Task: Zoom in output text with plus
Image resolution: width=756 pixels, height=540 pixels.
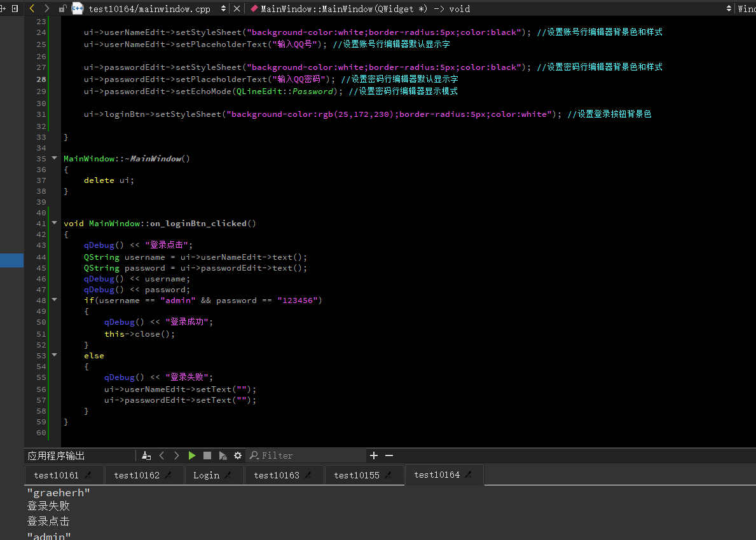Action: click(374, 456)
